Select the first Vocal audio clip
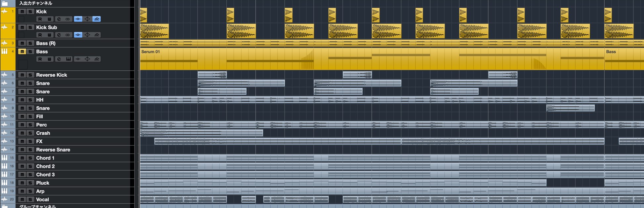644x208 pixels. click(147, 199)
